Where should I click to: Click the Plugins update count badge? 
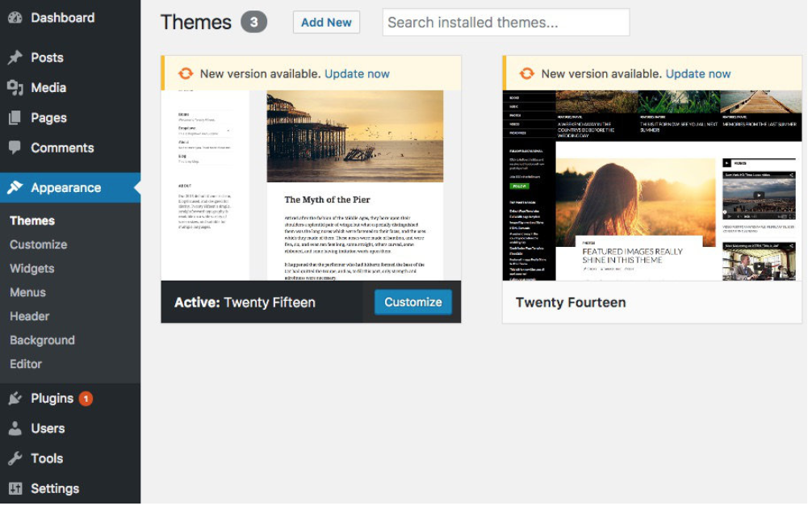point(86,399)
